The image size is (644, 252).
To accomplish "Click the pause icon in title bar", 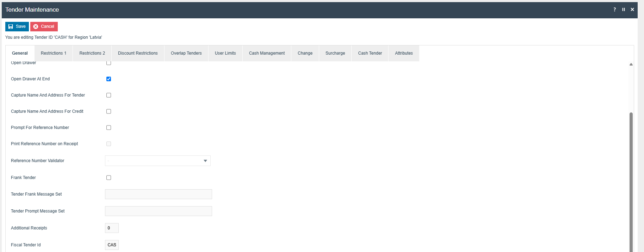I will click(623, 10).
